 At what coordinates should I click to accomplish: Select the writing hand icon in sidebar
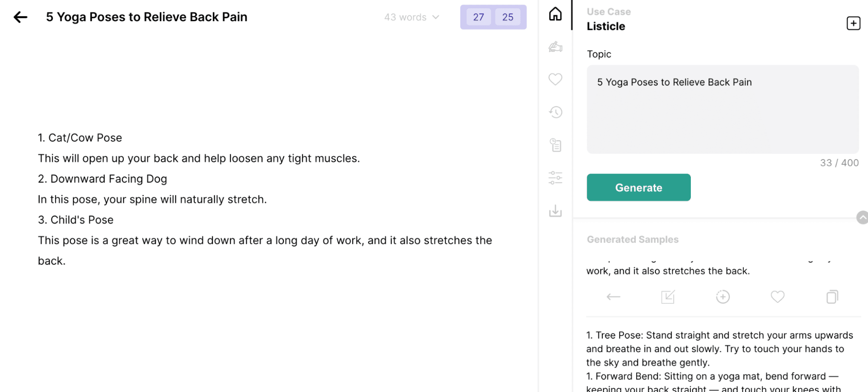pos(555,46)
